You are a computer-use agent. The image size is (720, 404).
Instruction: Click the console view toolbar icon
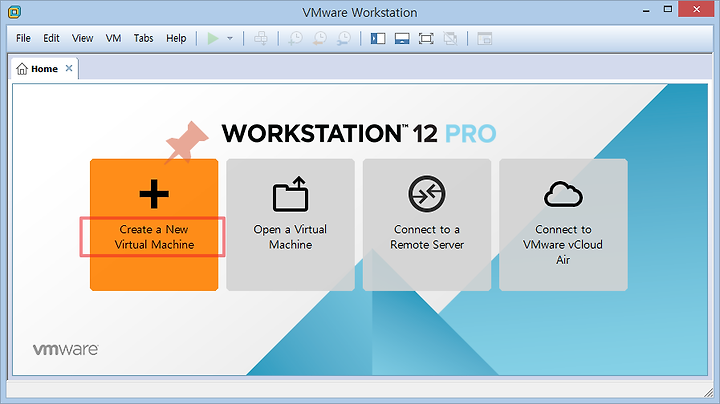tap(484, 39)
